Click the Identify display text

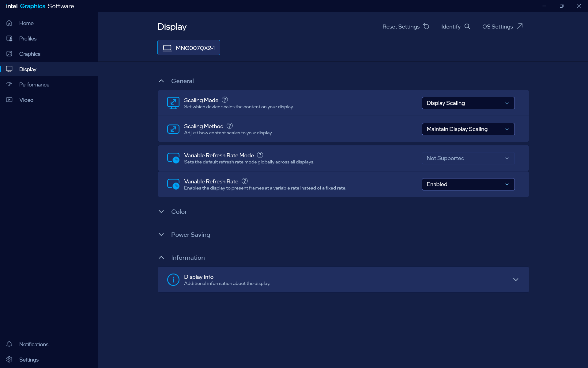pyautogui.click(x=451, y=27)
